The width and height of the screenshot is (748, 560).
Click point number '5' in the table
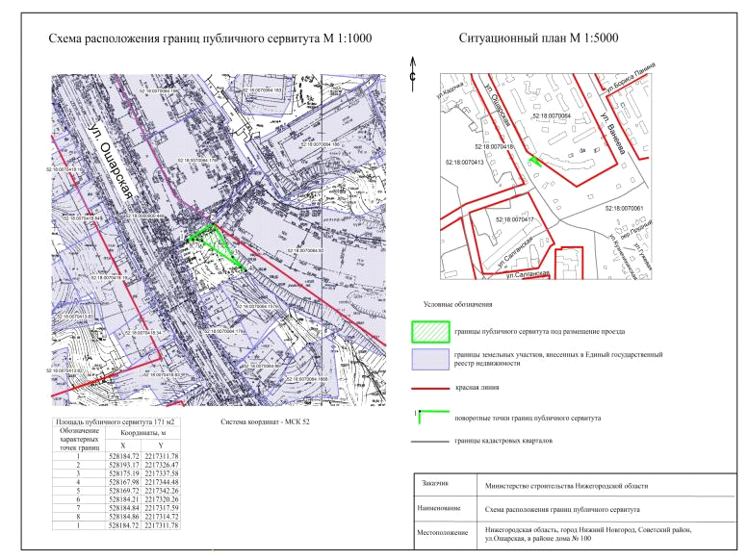tap(78, 491)
